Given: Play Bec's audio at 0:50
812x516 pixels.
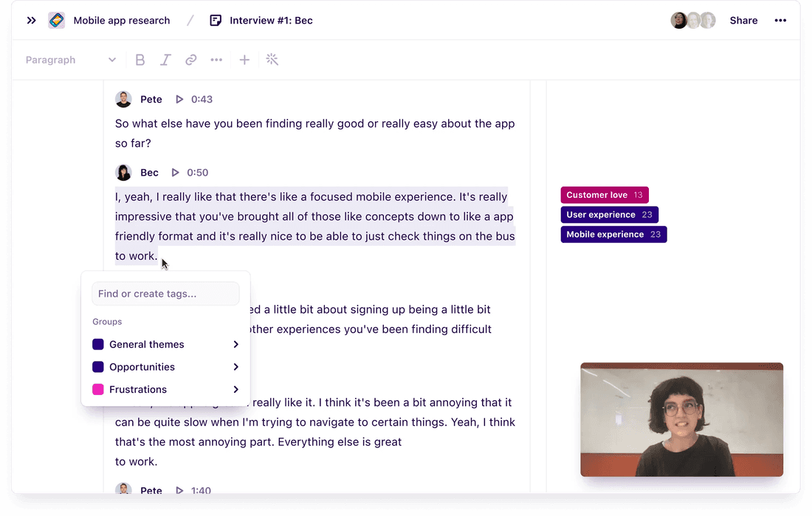Looking at the screenshot, I should pyautogui.click(x=175, y=172).
